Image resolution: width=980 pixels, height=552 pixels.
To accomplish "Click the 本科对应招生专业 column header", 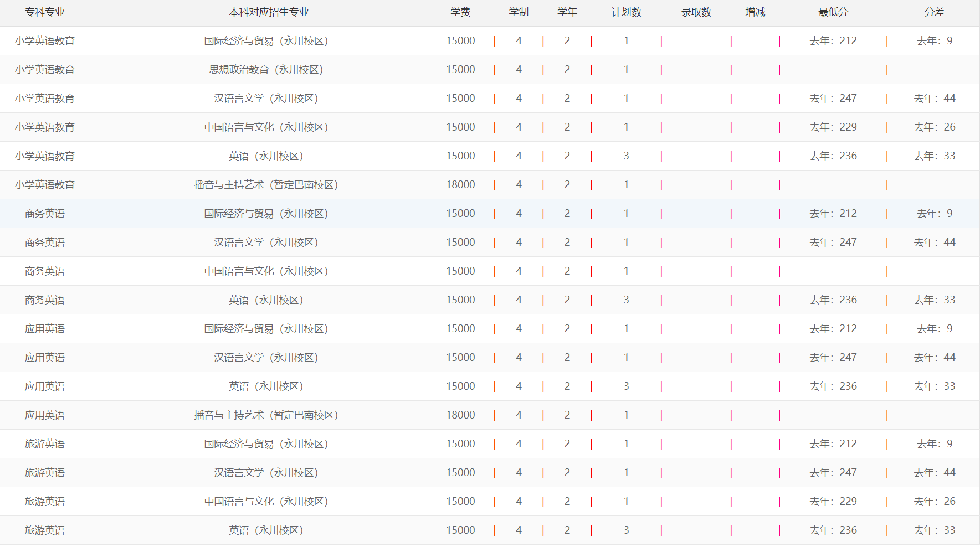I will [x=269, y=12].
